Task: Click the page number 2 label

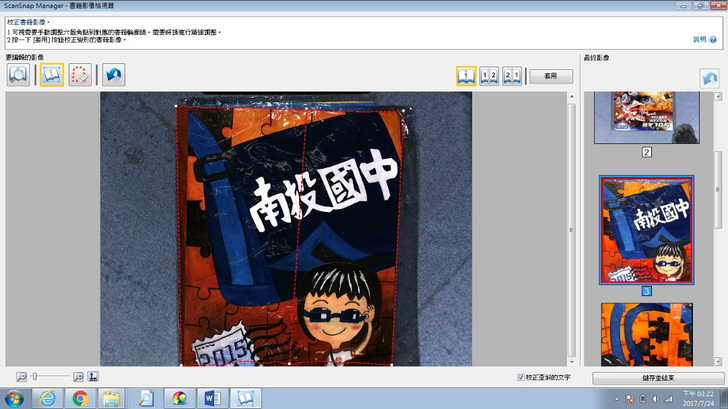Action: [x=647, y=152]
